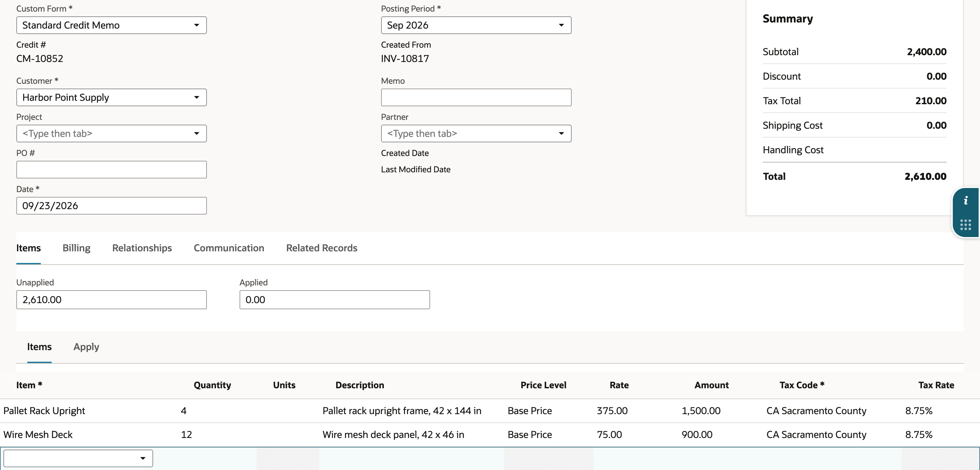
Task: Click the Unapplied amount field
Action: click(112, 300)
